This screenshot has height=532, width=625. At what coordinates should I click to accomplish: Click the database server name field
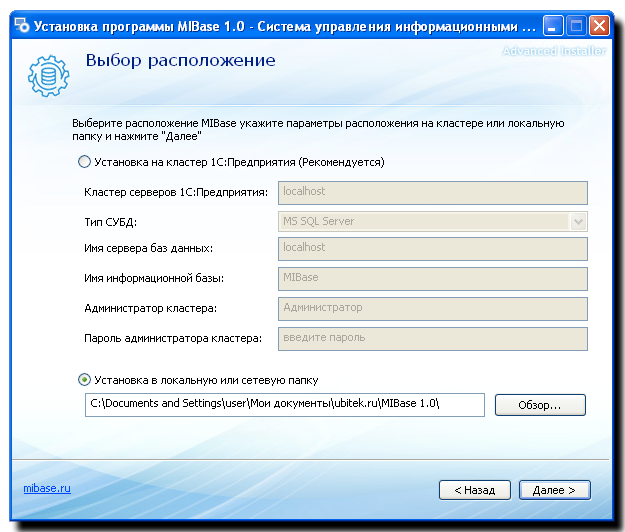(431, 248)
